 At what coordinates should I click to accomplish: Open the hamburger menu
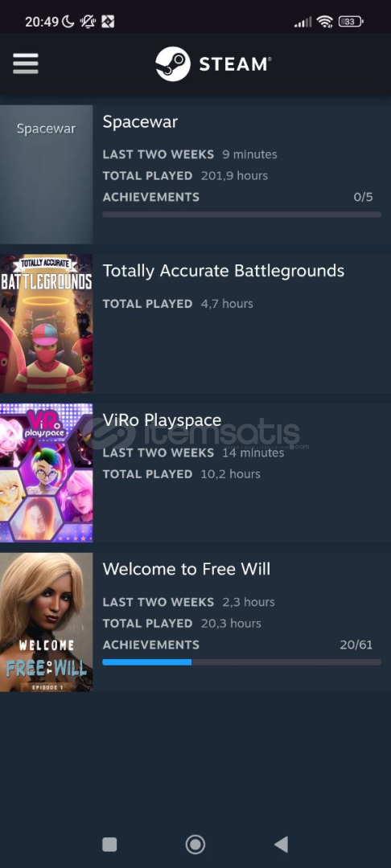pyautogui.click(x=26, y=63)
